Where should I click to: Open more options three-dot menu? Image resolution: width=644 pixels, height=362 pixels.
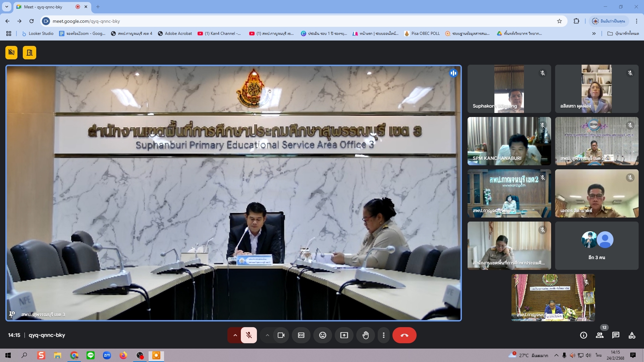point(384,335)
